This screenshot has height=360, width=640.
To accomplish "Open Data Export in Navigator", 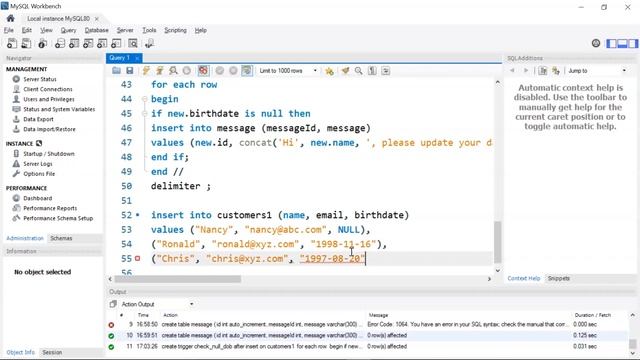I will pyautogui.click(x=38, y=119).
